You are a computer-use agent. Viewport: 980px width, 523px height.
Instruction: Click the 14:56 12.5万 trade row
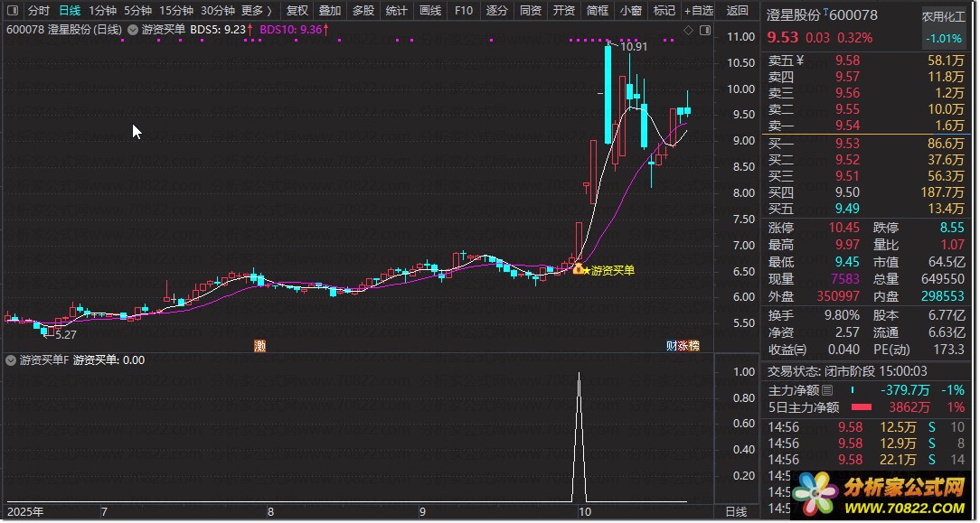tap(866, 427)
